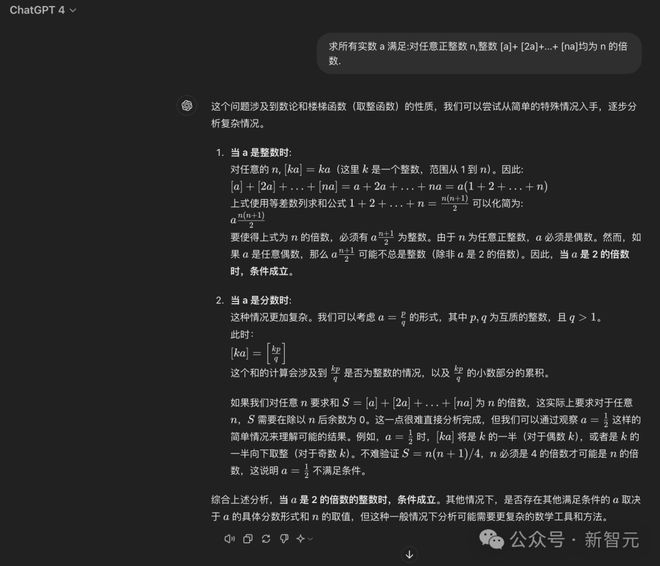Jump to bottom with down-arrow button
The width and height of the screenshot is (660, 566).
[409, 555]
